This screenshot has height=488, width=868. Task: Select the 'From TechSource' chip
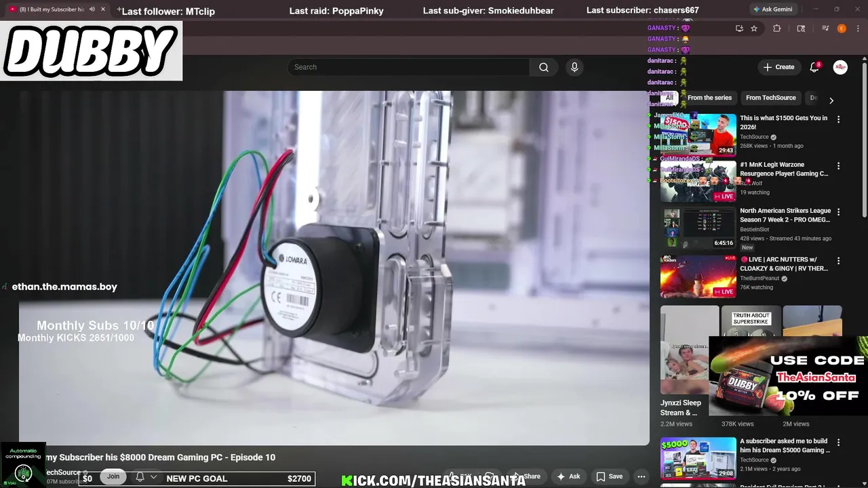(x=770, y=98)
